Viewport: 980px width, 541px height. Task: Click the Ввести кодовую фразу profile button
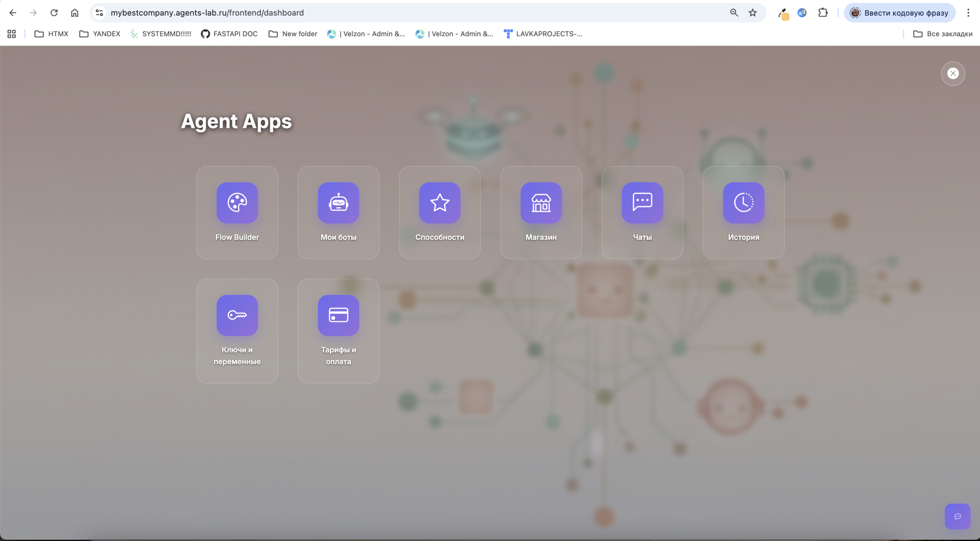tap(899, 13)
